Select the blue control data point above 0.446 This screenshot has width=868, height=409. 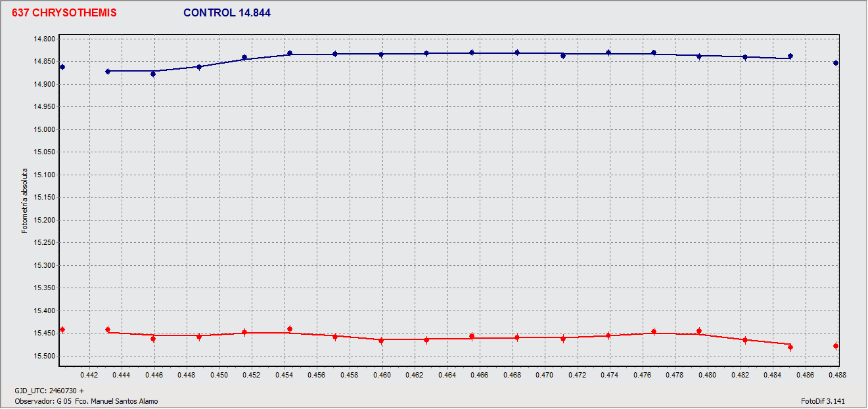click(x=153, y=74)
